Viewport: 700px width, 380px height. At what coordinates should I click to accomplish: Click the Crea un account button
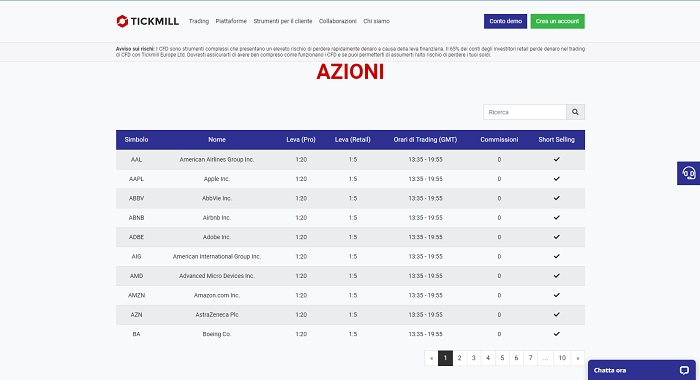click(x=558, y=21)
